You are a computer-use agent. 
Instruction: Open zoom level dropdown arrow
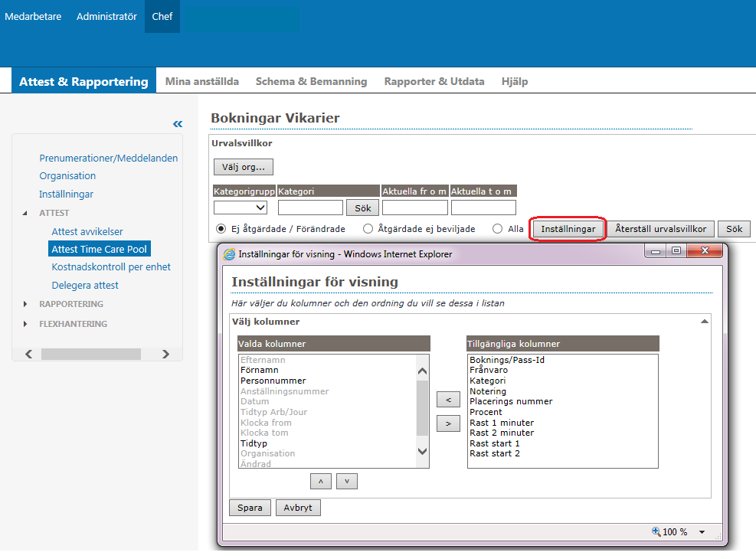coord(702,532)
